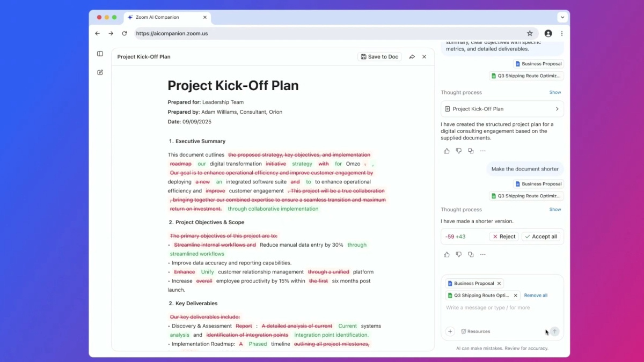Click inserted text 'through collaborative implementation'
Image resolution: width=644 pixels, height=362 pixels.
coord(273,209)
